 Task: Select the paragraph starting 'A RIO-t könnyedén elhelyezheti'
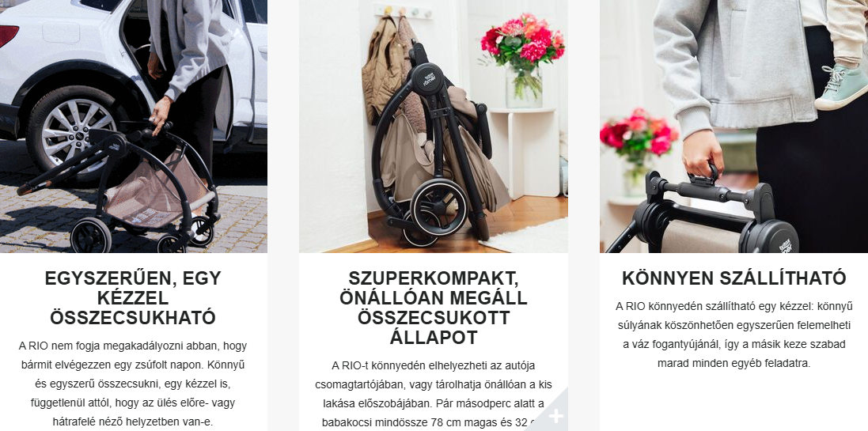(434, 395)
